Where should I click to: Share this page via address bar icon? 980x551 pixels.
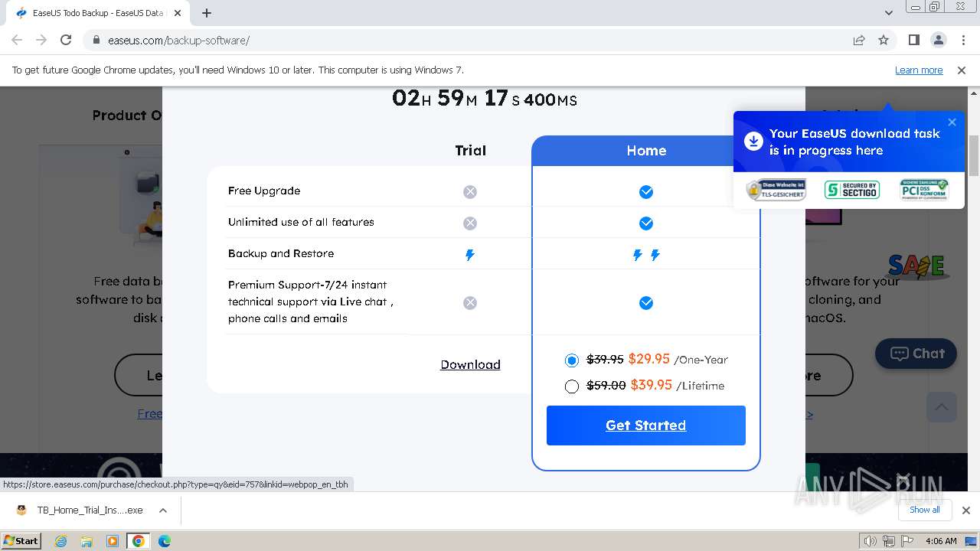pos(859,40)
